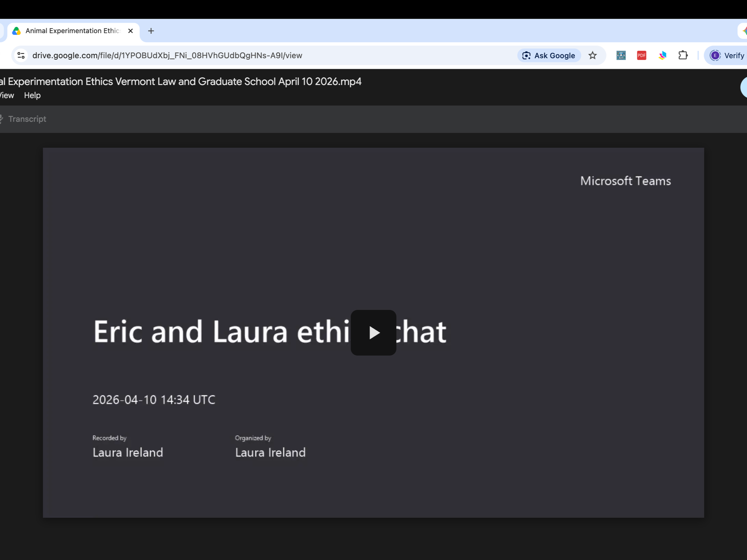Click the address bar URL
Viewport: 747px width, 560px height.
(167, 56)
